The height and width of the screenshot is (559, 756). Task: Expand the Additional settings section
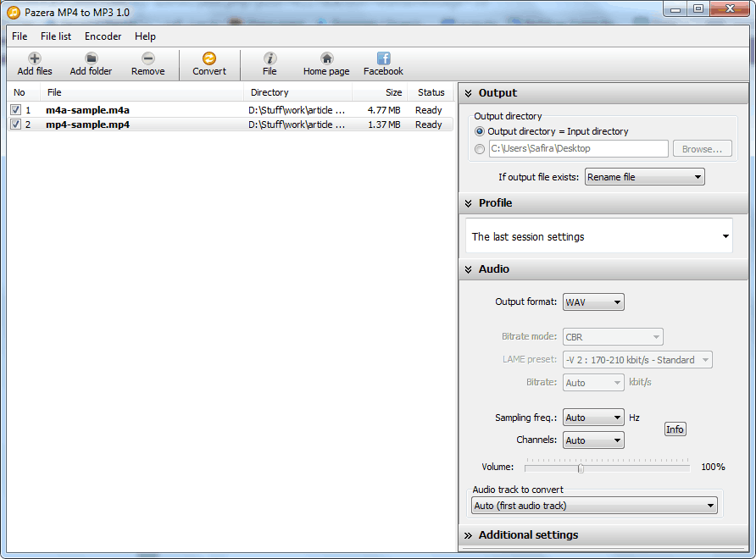[468, 535]
